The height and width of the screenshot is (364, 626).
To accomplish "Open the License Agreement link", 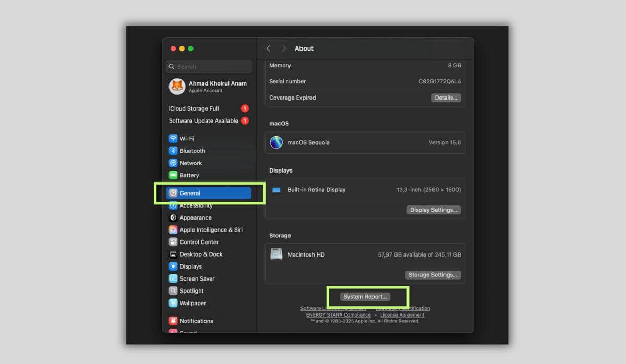I will click(402, 314).
